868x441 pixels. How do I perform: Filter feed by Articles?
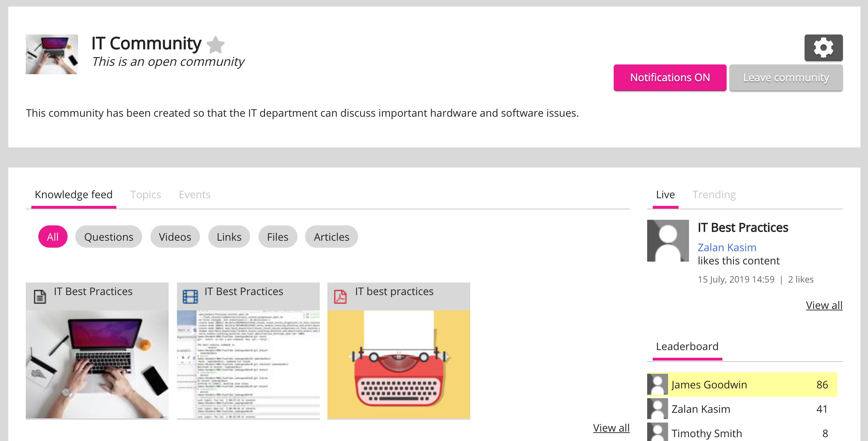(331, 237)
